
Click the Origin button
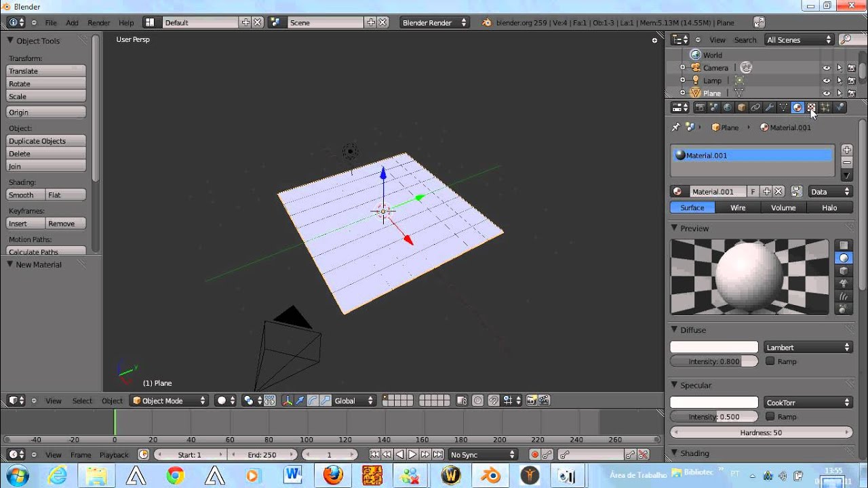pos(46,113)
